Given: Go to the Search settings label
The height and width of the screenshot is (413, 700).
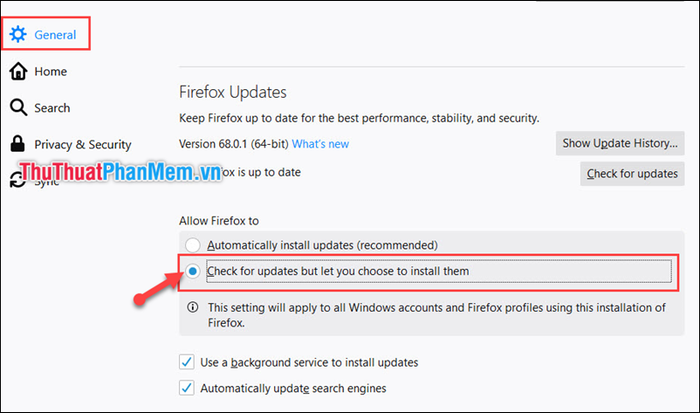Looking at the screenshot, I should click(52, 108).
